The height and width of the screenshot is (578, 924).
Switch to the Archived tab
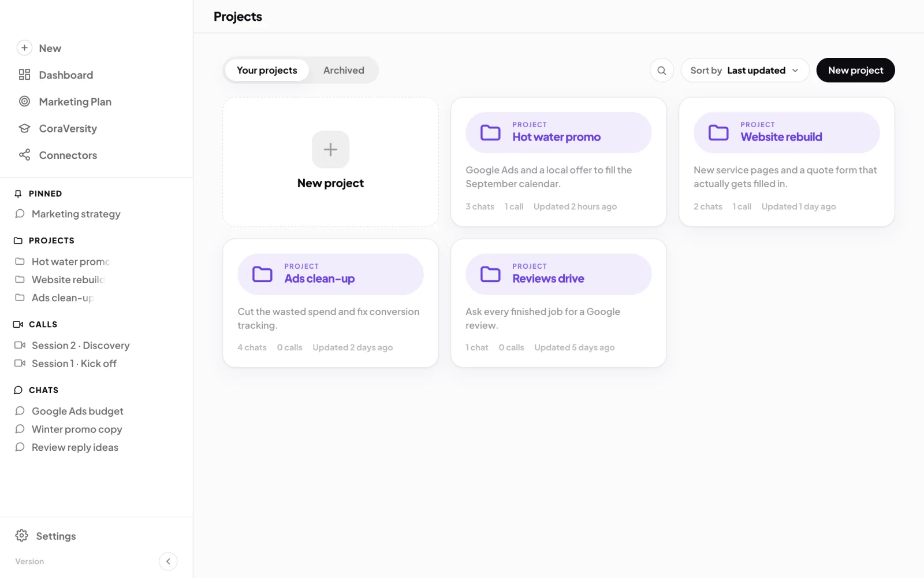tap(344, 71)
